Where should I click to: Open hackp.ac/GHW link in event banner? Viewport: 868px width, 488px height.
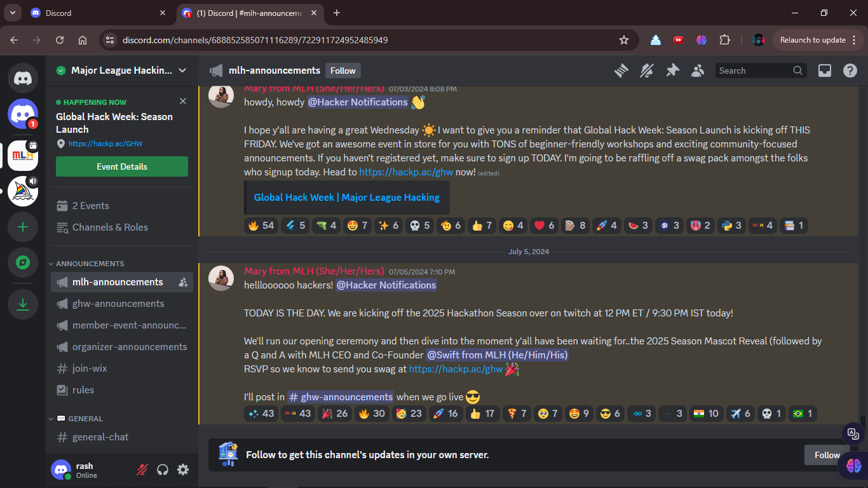point(105,144)
